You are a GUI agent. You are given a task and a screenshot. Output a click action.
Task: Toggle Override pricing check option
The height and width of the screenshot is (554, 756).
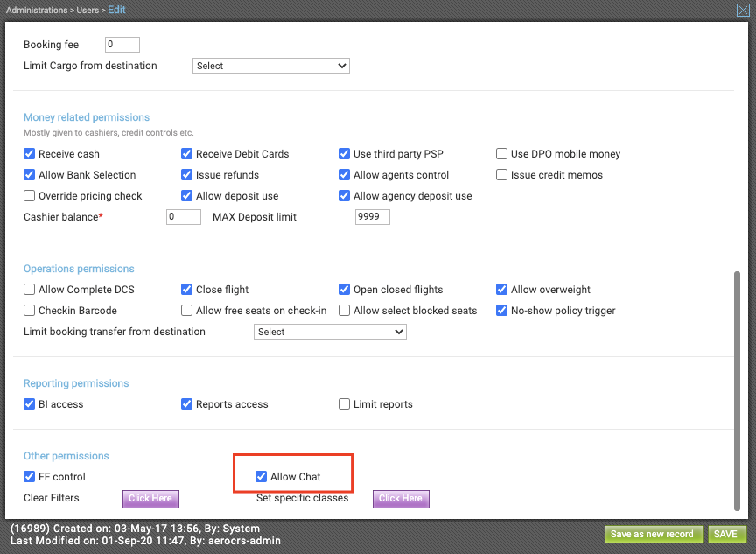tap(30, 196)
